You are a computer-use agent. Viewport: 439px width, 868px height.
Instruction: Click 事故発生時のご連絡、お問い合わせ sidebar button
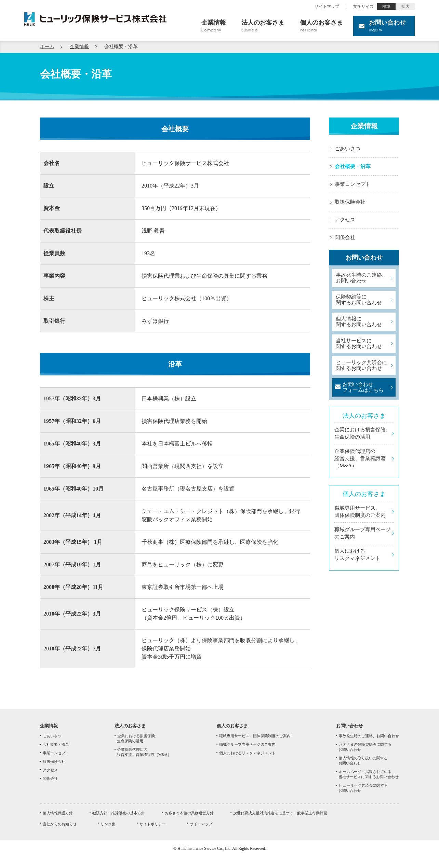click(364, 278)
